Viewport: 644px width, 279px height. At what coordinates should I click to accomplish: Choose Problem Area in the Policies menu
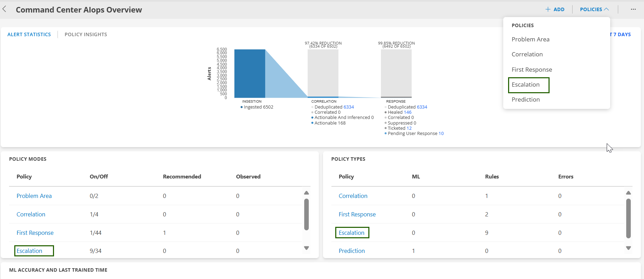click(530, 40)
